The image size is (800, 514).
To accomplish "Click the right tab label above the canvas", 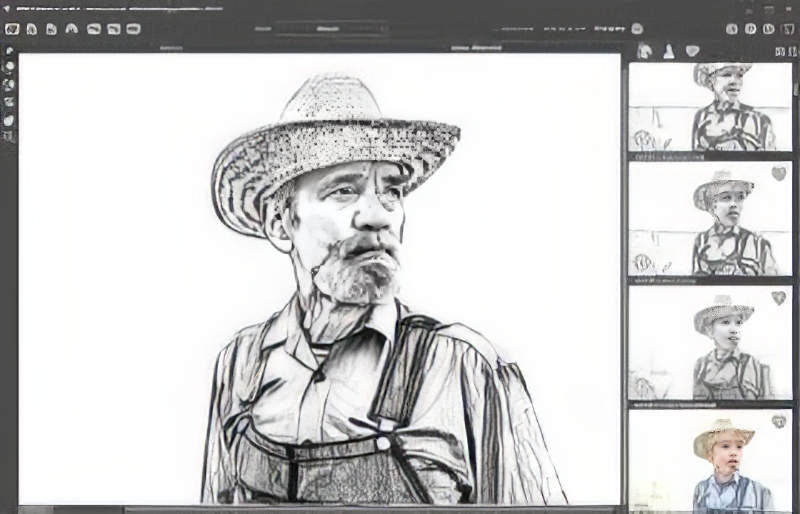I will pyautogui.click(x=476, y=48).
